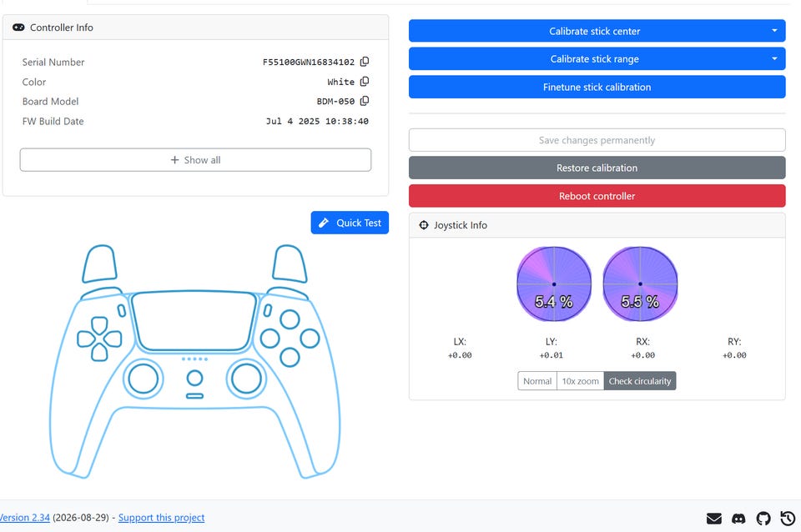Viewport: 801px width, 532px height.
Task: Click the right stick circularity plot showing 5.5 %
Action: click(640, 284)
